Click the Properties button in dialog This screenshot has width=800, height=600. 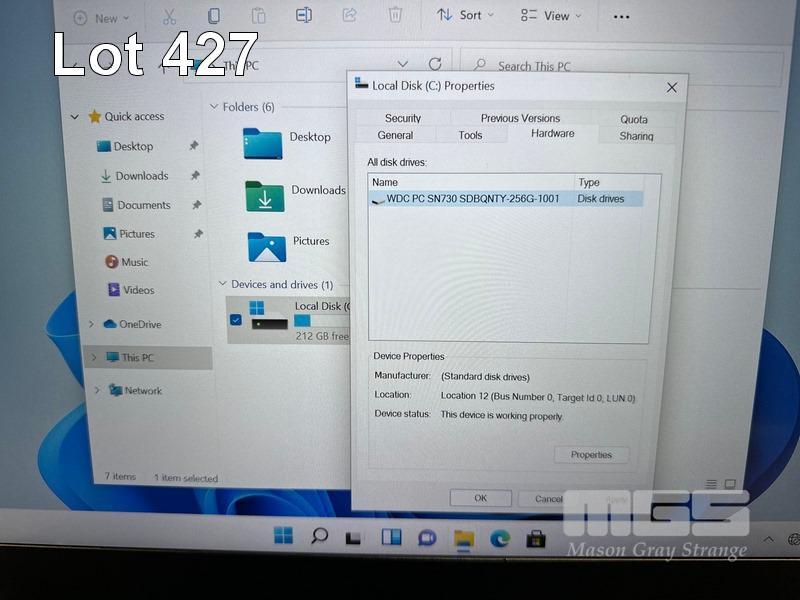tap(591, 455)
